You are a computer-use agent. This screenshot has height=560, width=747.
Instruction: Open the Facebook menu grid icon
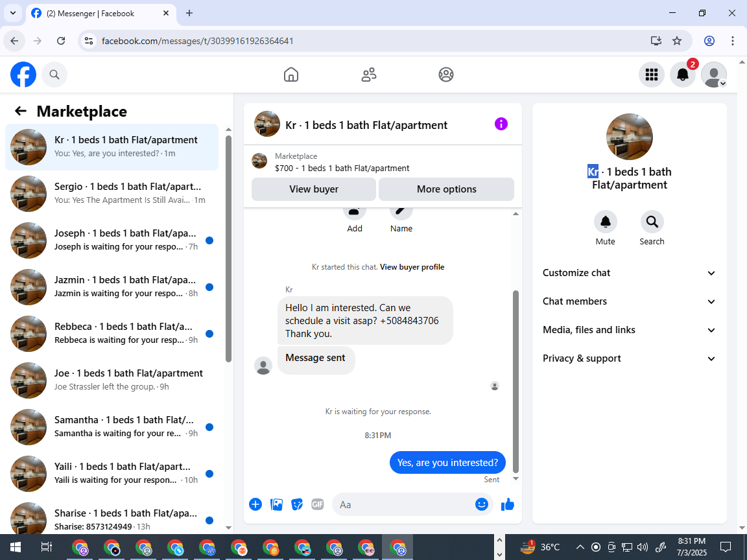[651, 75]
